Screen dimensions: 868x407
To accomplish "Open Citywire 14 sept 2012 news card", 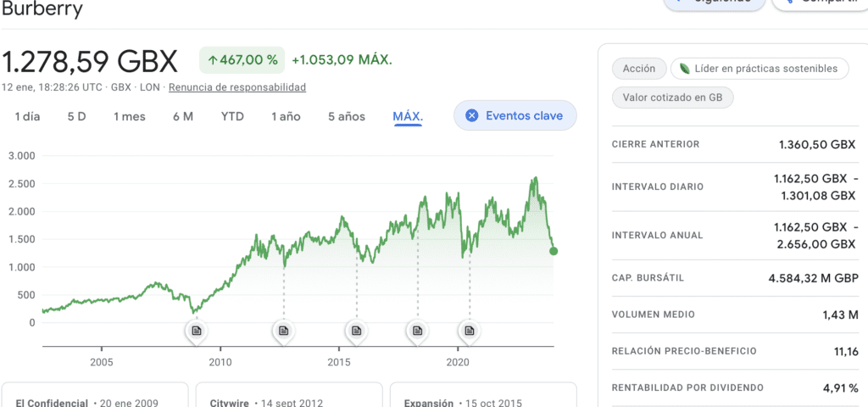I will click(x=289, y=395).
